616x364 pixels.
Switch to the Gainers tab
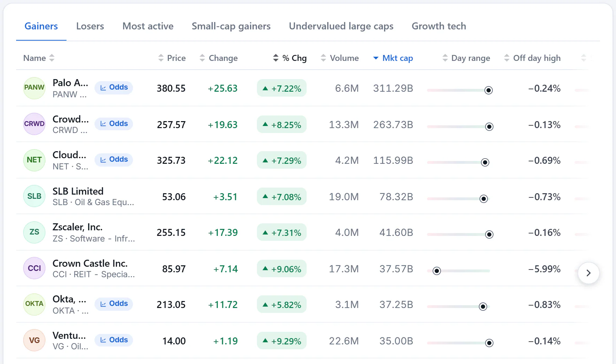[x=41, y=26]
